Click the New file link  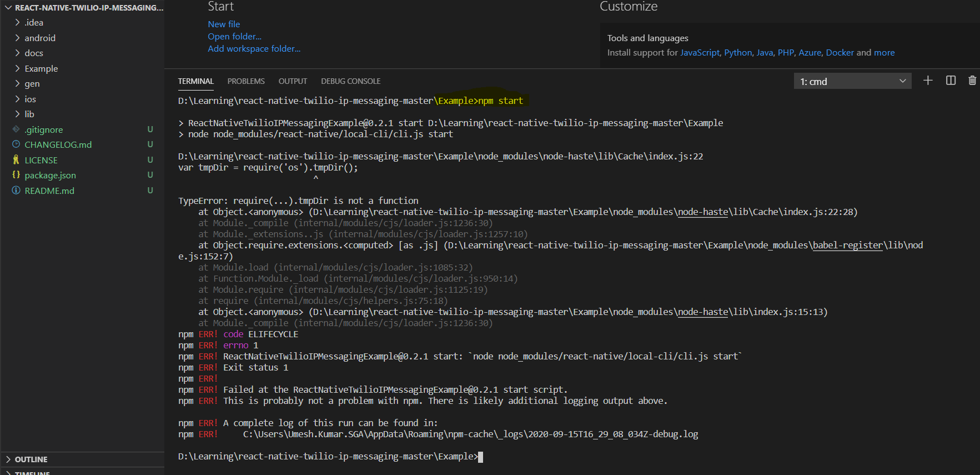(x=224, y=24)
